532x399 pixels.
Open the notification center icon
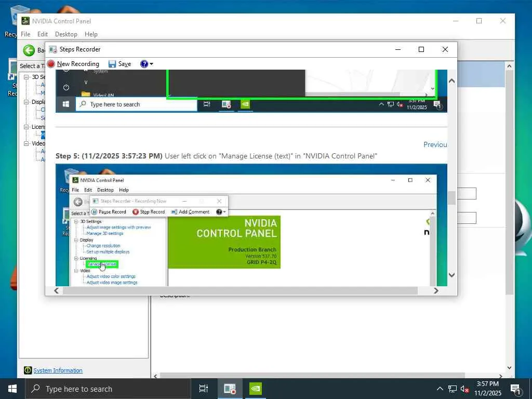pyautogui.click(x=516, y=389)
